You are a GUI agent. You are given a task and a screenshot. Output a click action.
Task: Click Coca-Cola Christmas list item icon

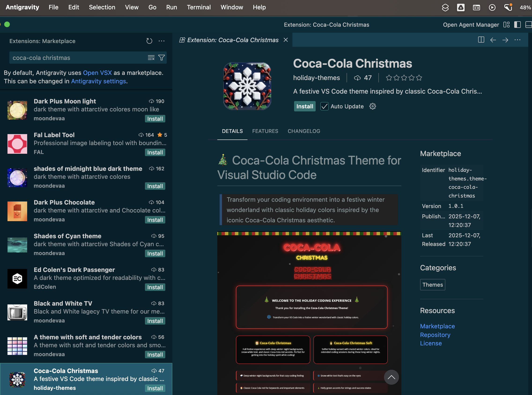[x=17, y=380]
